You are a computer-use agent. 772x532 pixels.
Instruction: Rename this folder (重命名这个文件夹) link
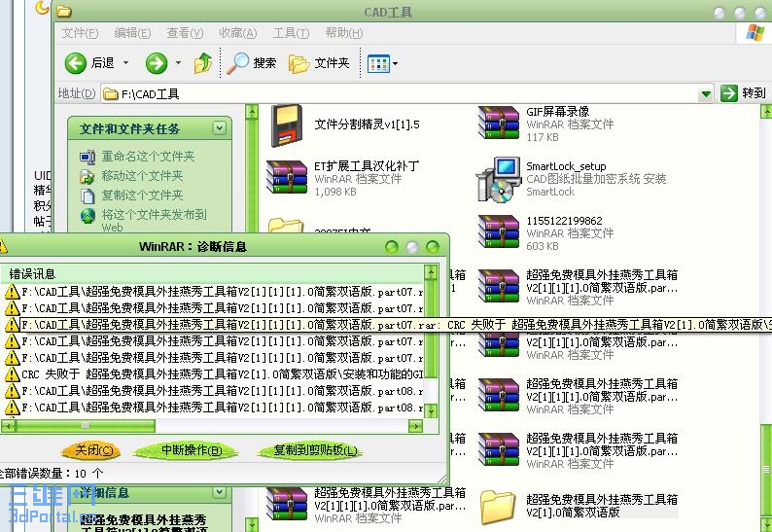tap(148, 157)
